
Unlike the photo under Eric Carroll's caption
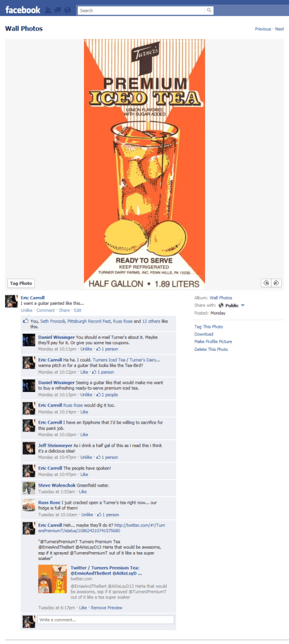27,310
